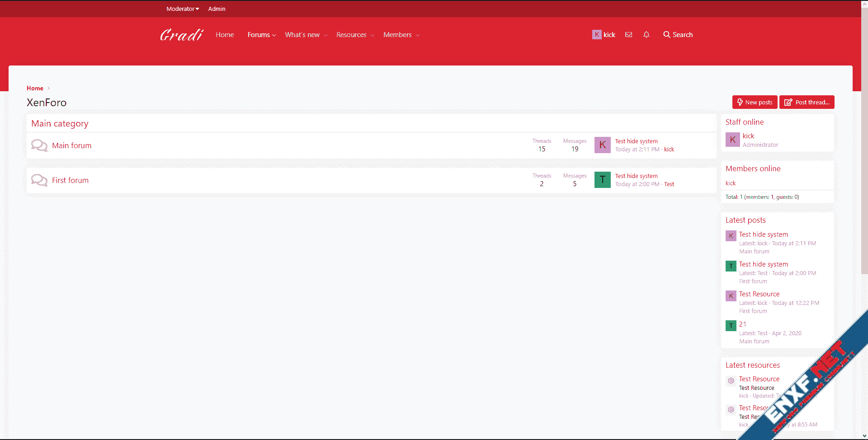Expand the Moderator dropdown
The image size is (868, 440).
[x=182, y=9]
